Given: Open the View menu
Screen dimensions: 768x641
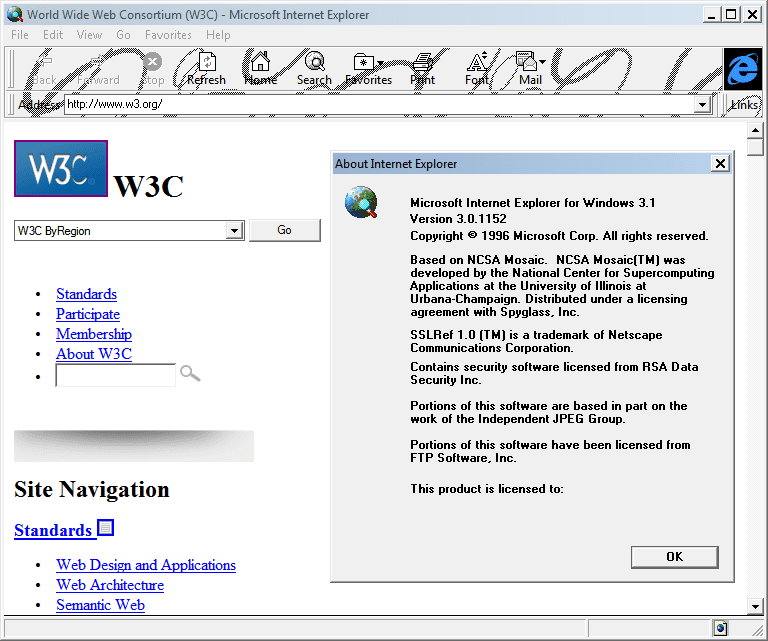Looking at the screenshot, I should click(89, 35).
